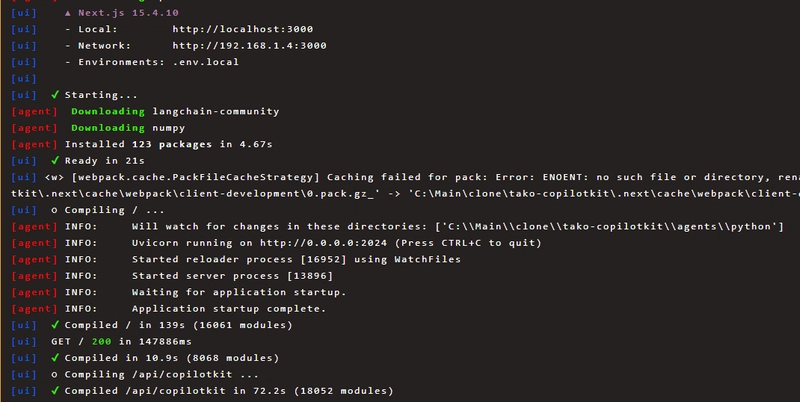Click the circle marker before Compiling / ...
The image size is (800, 402).
pos(54,210)
